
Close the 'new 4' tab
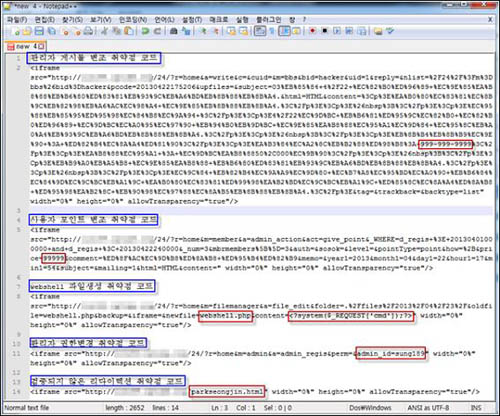(x=41, y=46)
